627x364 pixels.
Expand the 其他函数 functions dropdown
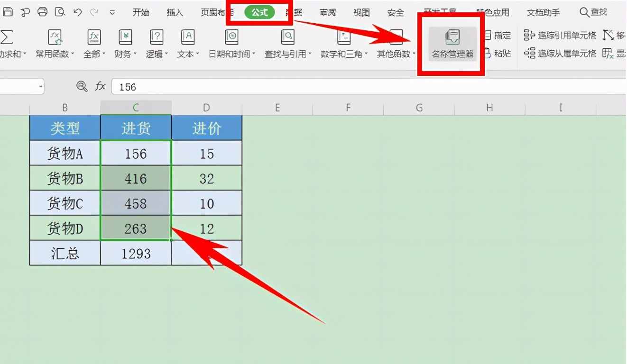click(x=414, y=55)
